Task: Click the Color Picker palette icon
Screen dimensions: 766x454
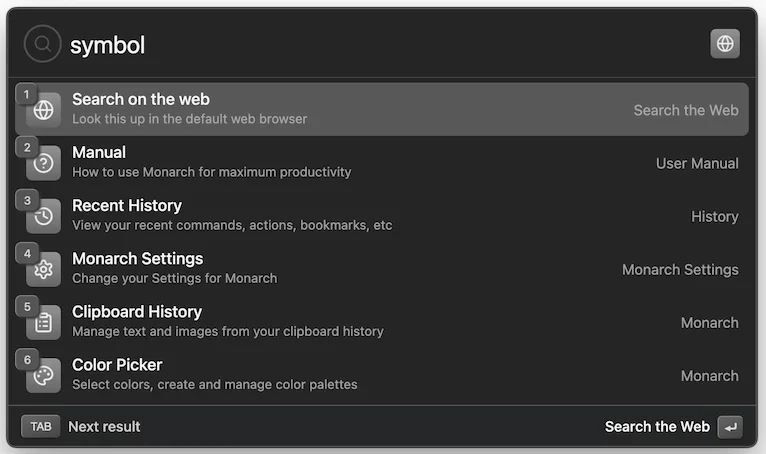Action: [x=44, y=376]
